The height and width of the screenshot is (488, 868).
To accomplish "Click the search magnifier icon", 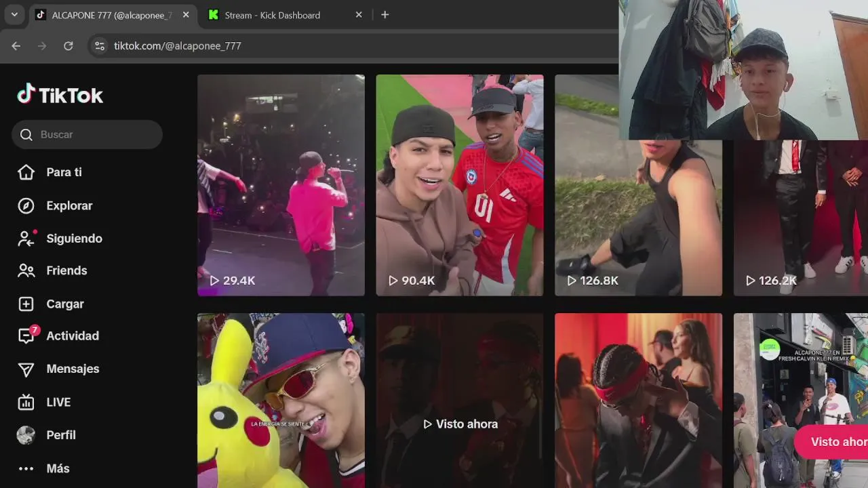I will point(26,135).
